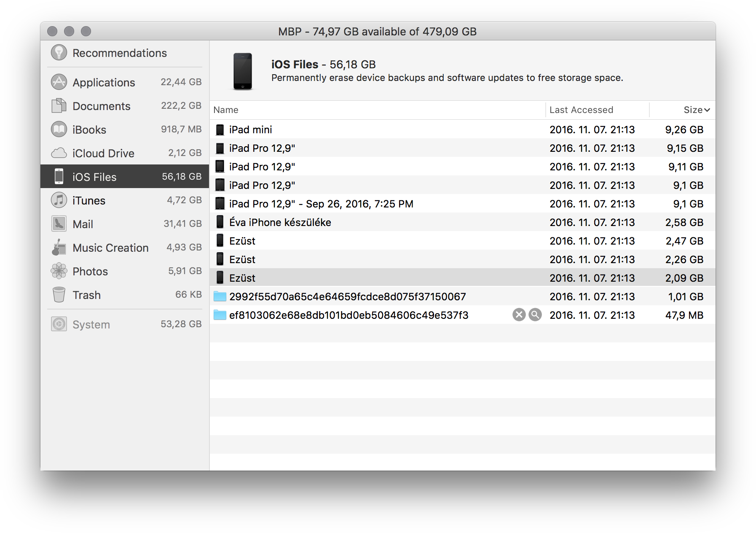Screen dimensions: 756x533
Task: Click the iOS Files phone icon in sidebar
Action: point(59,176)
